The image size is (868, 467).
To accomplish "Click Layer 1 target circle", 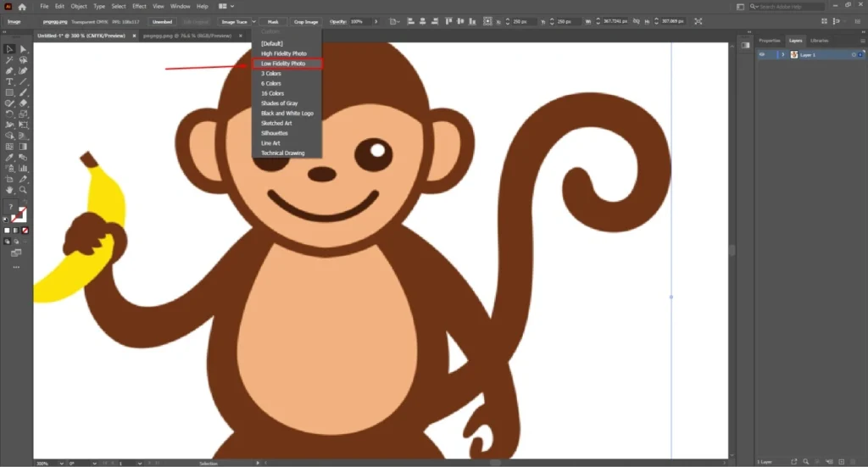I will click(x=854, y=55).
